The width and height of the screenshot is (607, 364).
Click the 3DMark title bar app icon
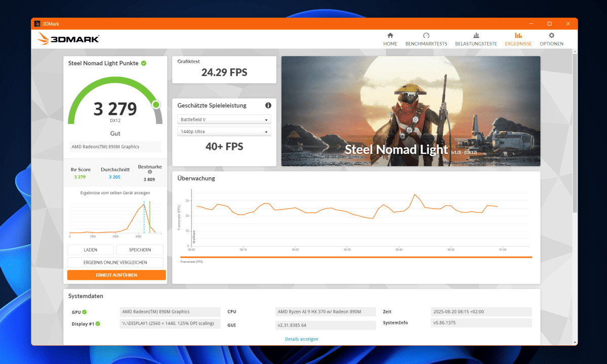pyautogui.click(x=37, y=24)
